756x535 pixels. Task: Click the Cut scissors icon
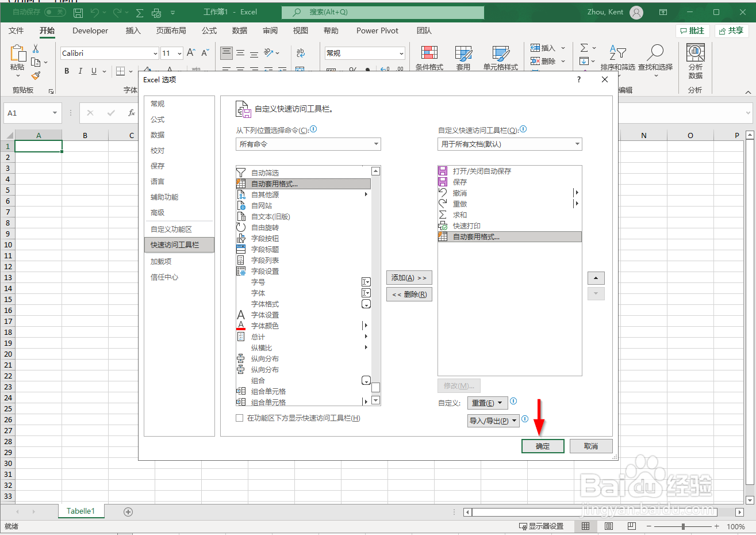(x=36, y=49)
